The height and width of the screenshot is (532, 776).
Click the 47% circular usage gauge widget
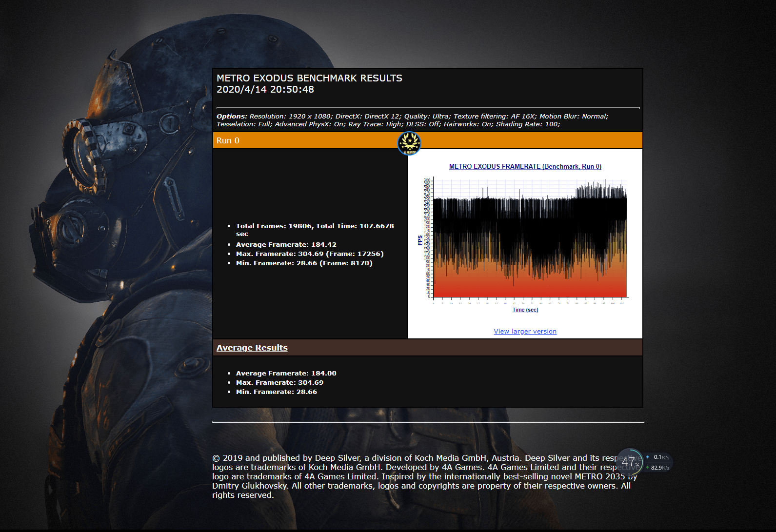630,461
